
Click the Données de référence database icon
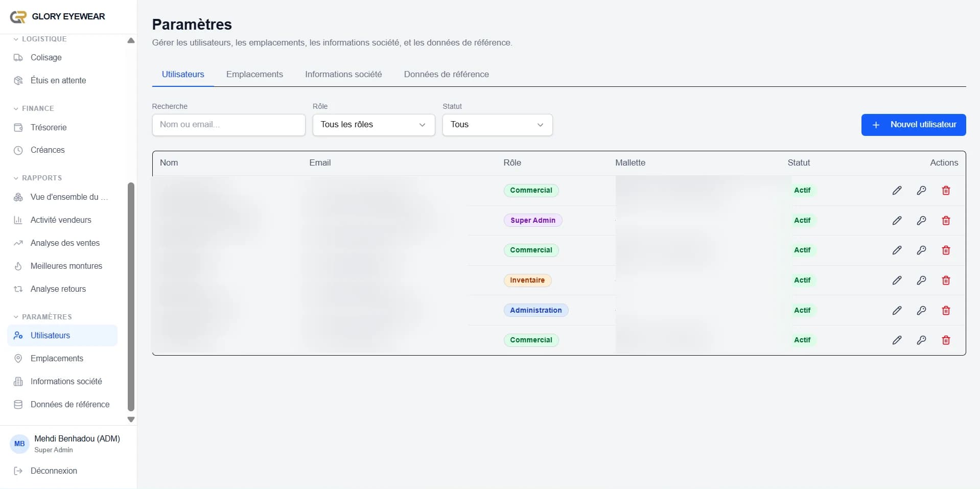click(x=18, y=405)
